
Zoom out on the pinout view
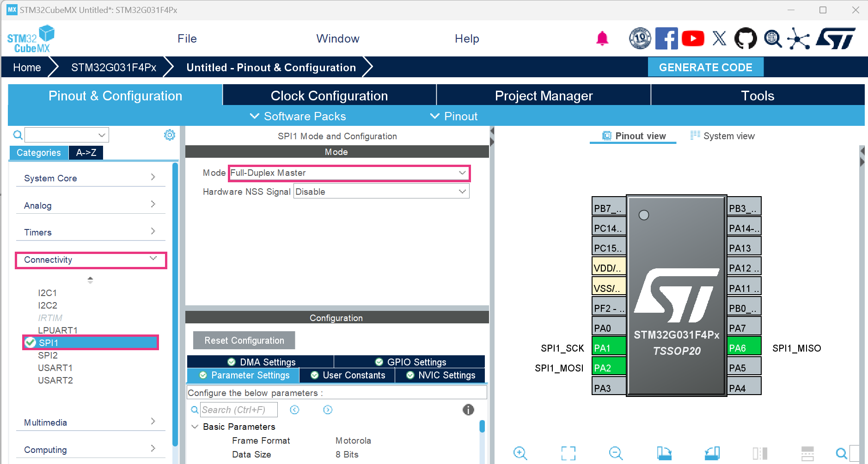616,453
